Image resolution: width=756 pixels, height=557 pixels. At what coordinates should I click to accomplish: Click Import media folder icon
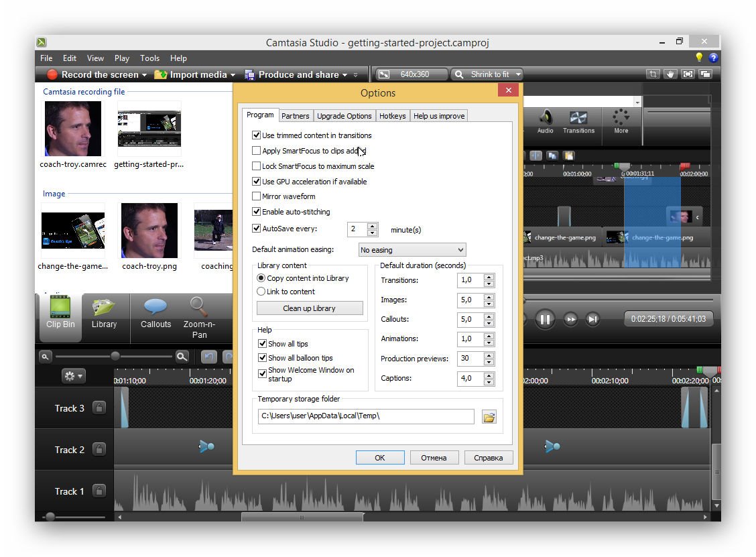point(161,74)
